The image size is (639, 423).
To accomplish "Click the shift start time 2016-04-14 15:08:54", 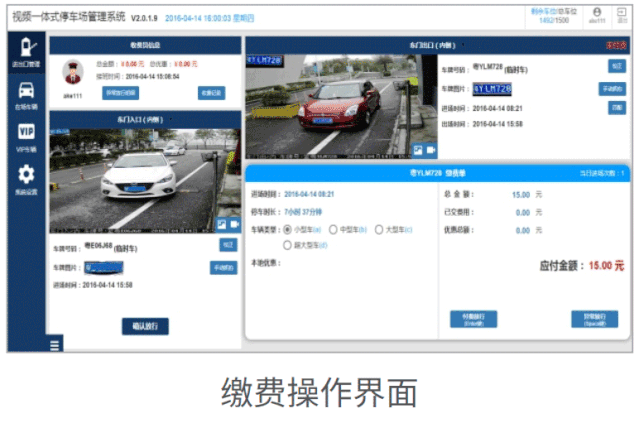I will (x=152, y=76).
